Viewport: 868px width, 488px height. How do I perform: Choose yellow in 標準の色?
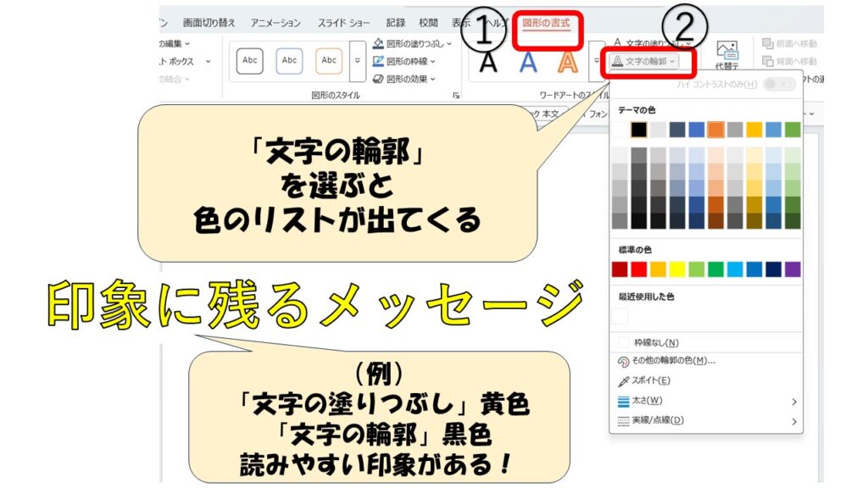click(677, 269)
